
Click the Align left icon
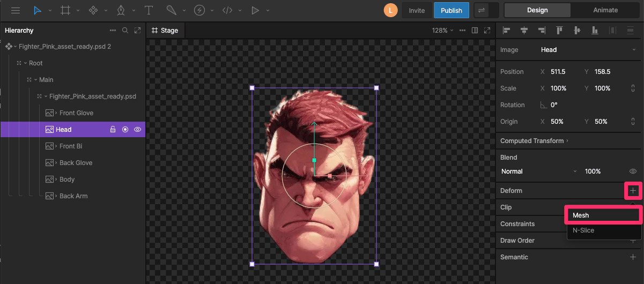(x=506, y=31)
